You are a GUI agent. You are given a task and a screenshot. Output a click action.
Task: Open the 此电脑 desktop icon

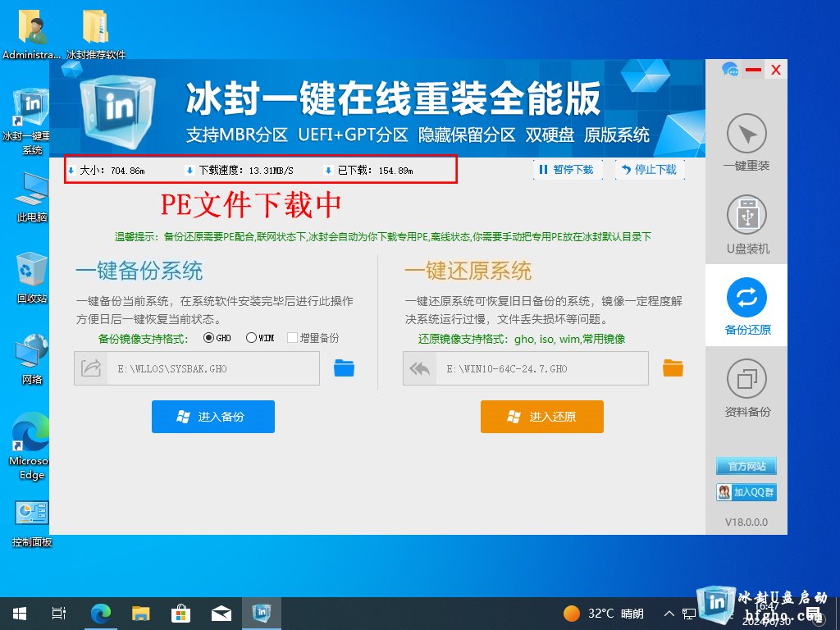point(32,197)
